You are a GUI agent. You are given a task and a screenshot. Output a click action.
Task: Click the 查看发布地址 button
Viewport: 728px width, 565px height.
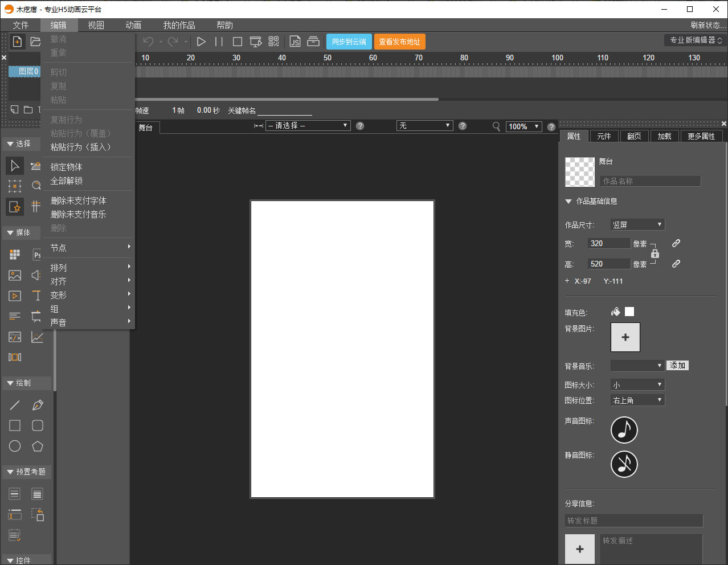(x=399, y=42)
